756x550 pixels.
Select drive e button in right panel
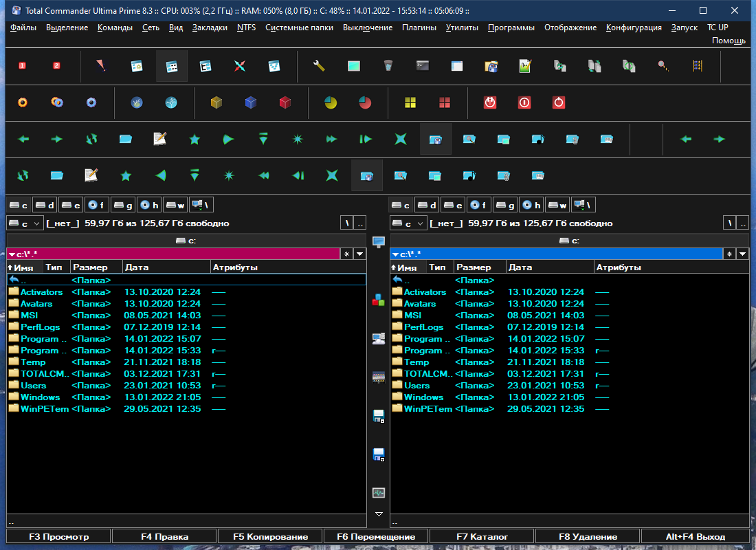point(453,205)
